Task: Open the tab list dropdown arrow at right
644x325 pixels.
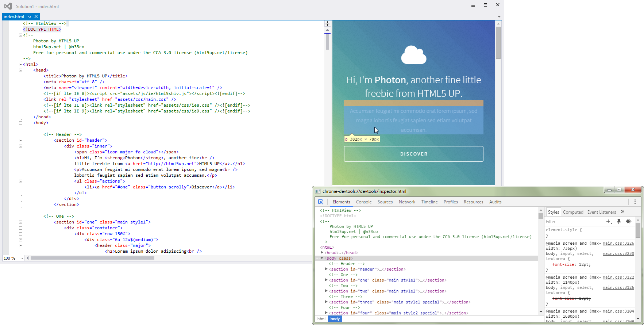Action: point(499,17)
